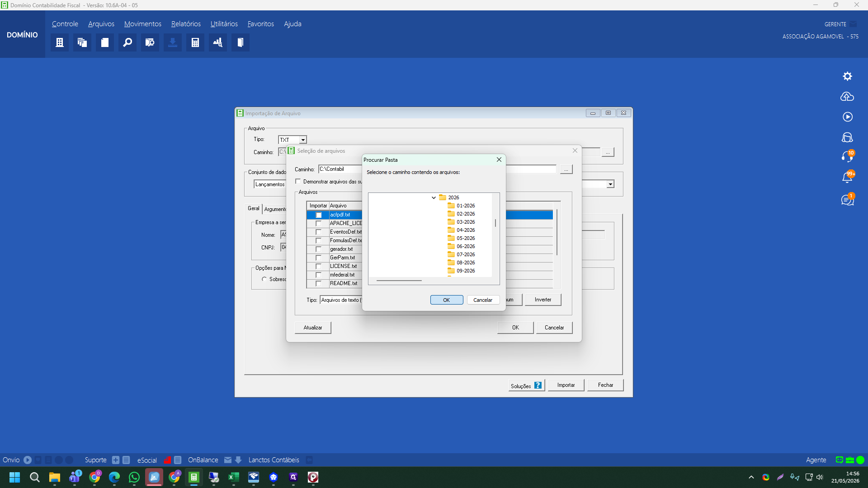
Task: Click the envelope icon next to OnBalance
Action: point(228,460)
